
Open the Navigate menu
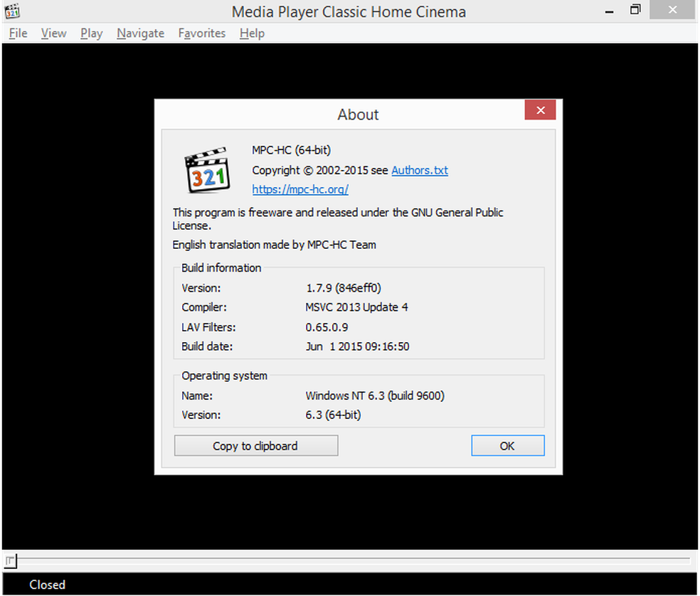coord(141,33)
